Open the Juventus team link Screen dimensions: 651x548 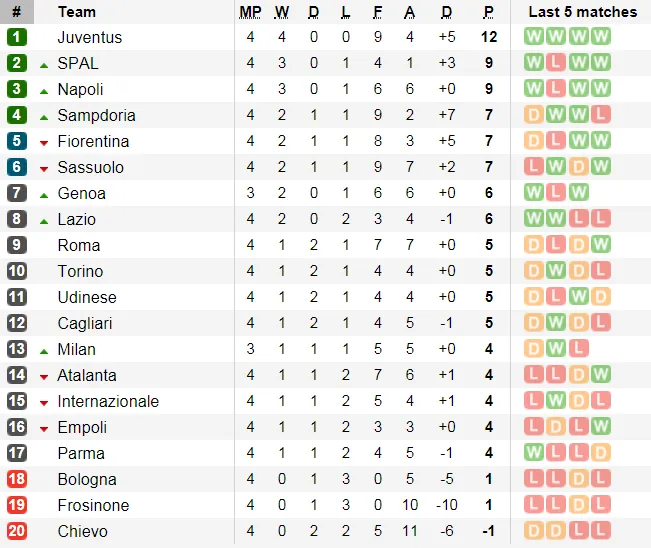click(x=90, y=37)
